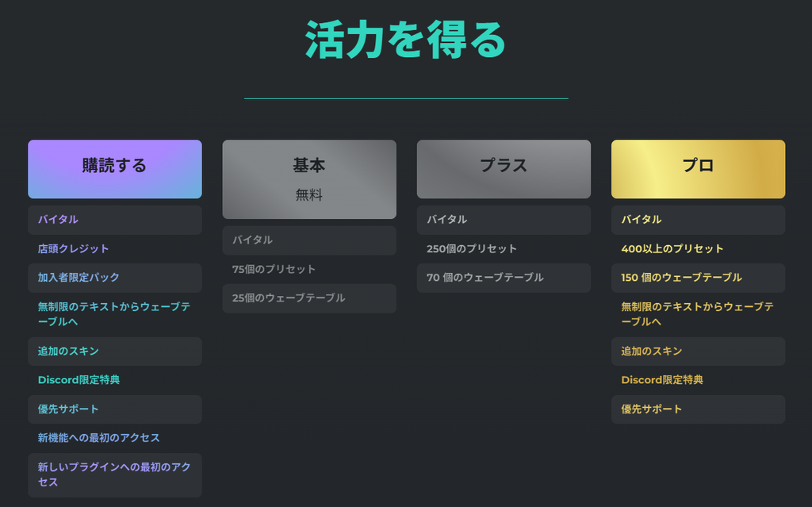Select the gold プロ plan header
812x507 pixels.
click(x=698, y=169)
